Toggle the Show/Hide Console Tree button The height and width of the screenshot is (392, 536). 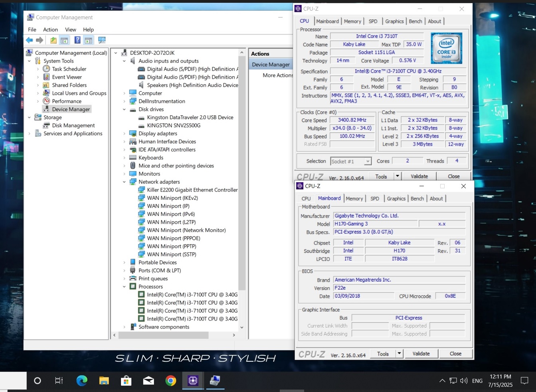point(64,40)
